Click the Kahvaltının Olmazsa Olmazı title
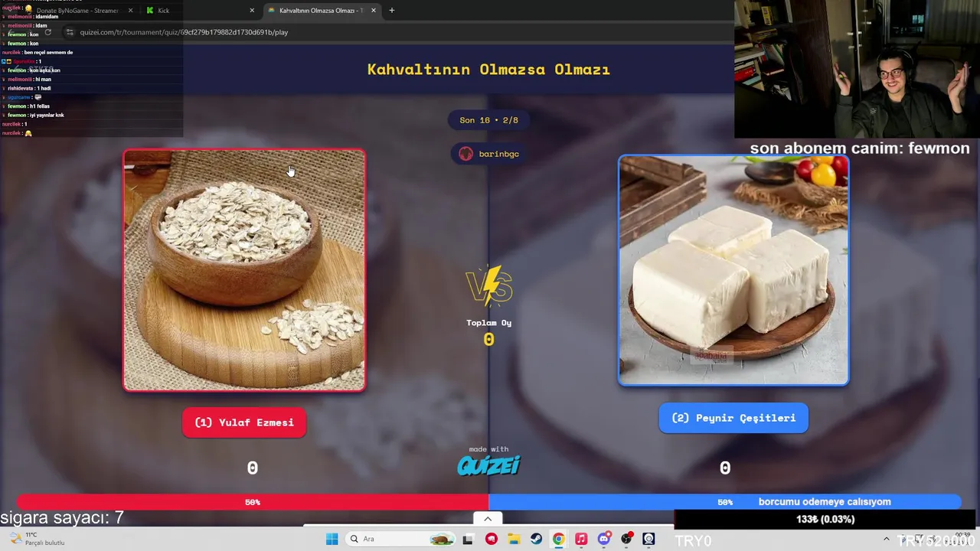This screenshot has height=551, width=980. point(488,70)
